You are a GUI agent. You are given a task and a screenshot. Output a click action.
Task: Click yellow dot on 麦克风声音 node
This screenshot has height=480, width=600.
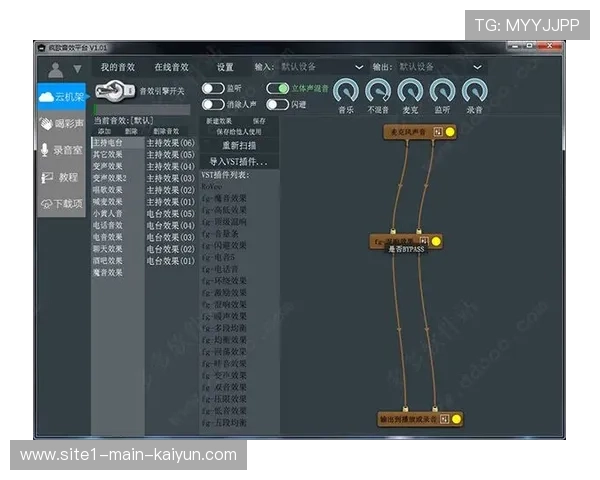pos(450,132)
